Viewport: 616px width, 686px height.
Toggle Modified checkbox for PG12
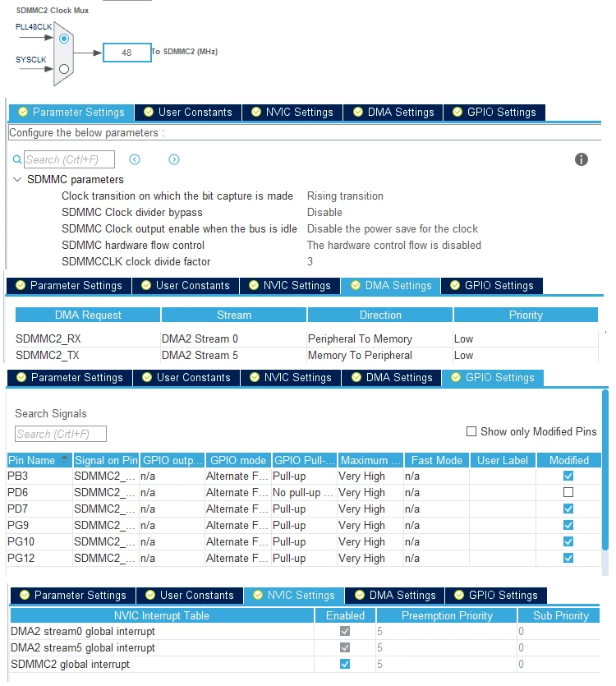tap(568, 559)
